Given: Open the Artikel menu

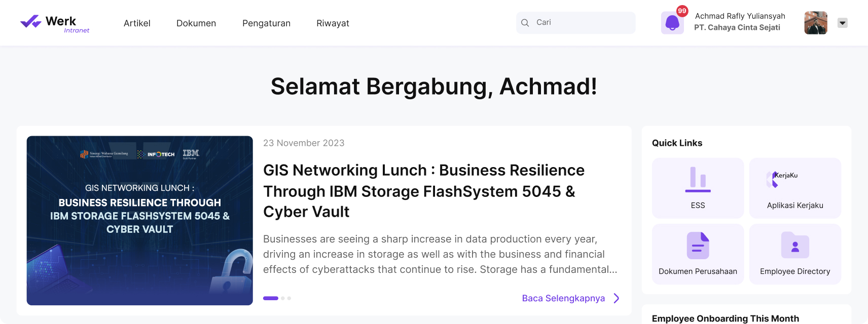Looking at the screenshot, I should click(x=137, y=23).
